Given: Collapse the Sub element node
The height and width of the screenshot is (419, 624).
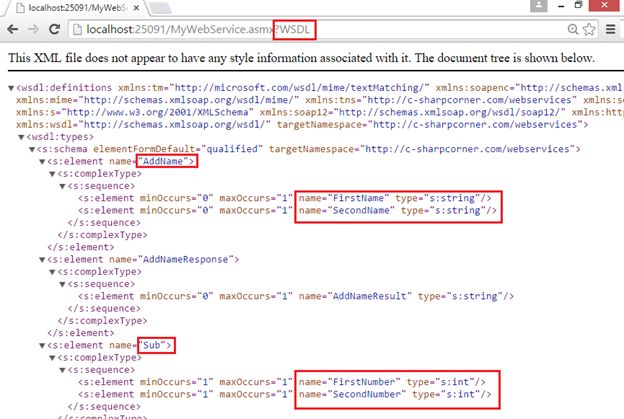Looking at the screenshot, I should point(42,345).
